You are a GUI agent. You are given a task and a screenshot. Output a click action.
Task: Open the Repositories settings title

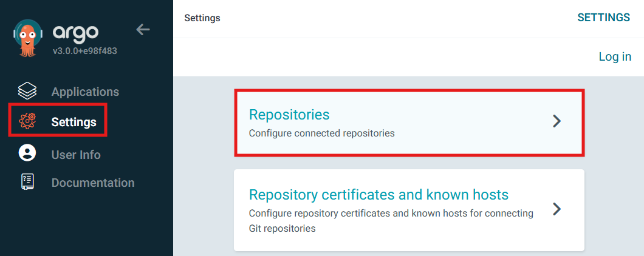click(x=289, y=115)
